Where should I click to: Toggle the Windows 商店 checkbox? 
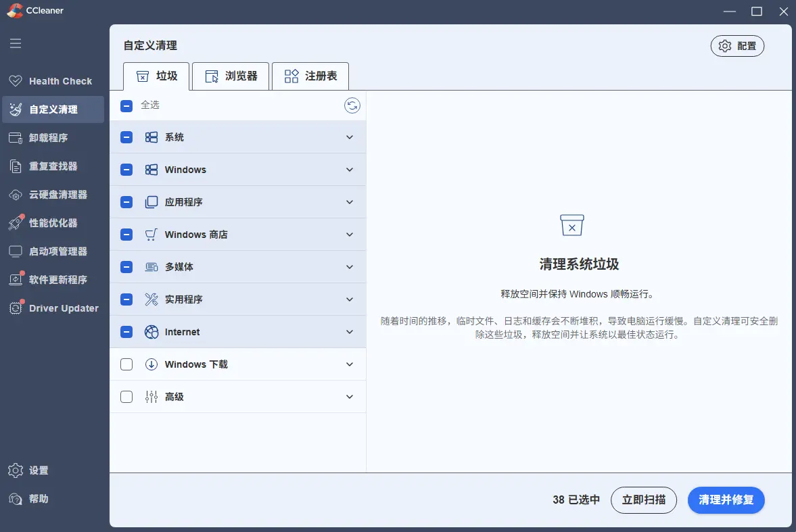pyautogui.click(x=126, y=235)
